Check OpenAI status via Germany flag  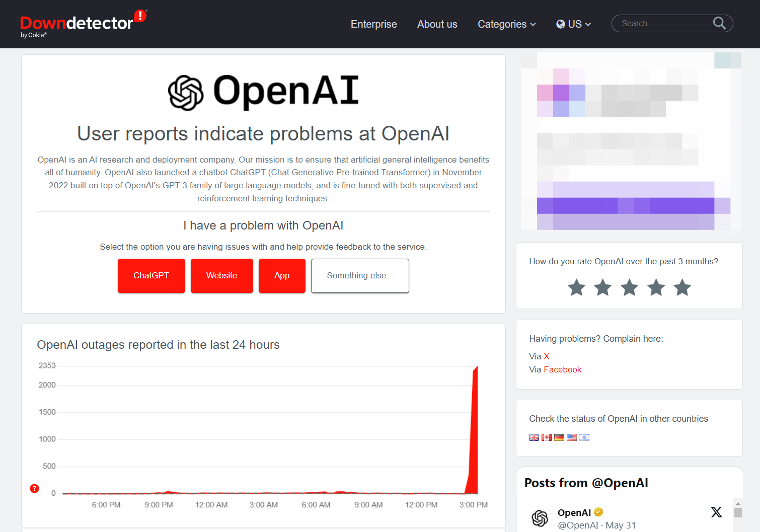[x=559, y=437]
